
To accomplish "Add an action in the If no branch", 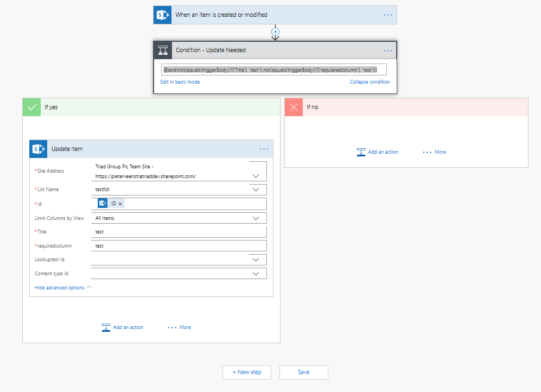I will pyautogui.click(x=378, y=152).
